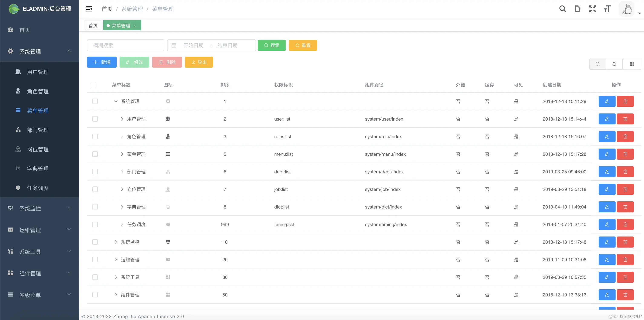644x320 pixels.
Task: Click the 新增 button to add a menu
Action: tap(102, 62)
